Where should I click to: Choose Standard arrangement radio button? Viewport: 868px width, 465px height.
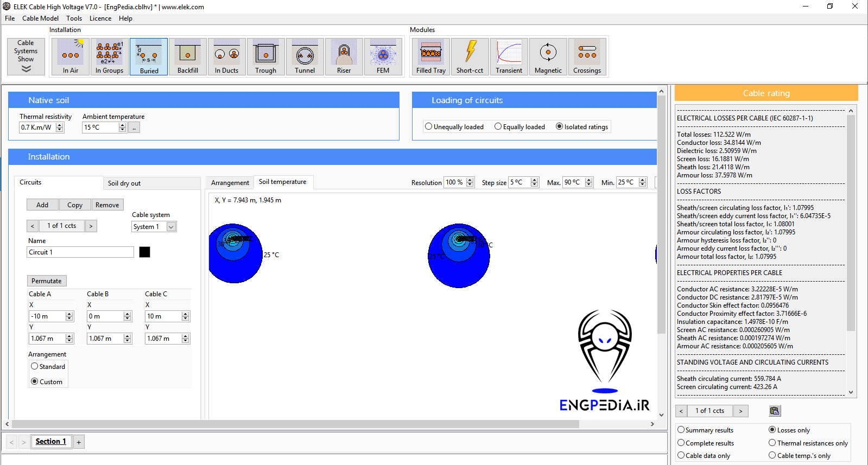(35, 366)
